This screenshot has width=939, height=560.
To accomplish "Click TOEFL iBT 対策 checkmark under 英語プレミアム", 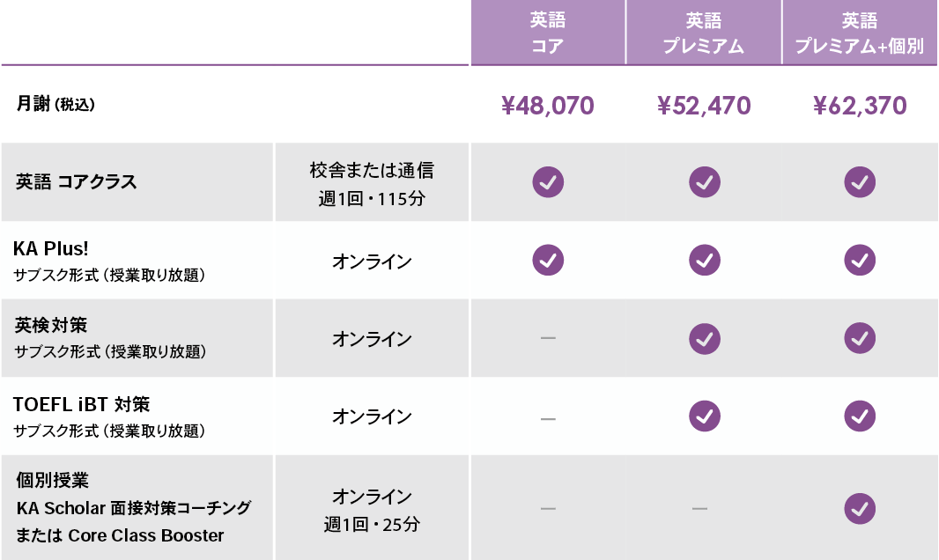I will (704, 416).
